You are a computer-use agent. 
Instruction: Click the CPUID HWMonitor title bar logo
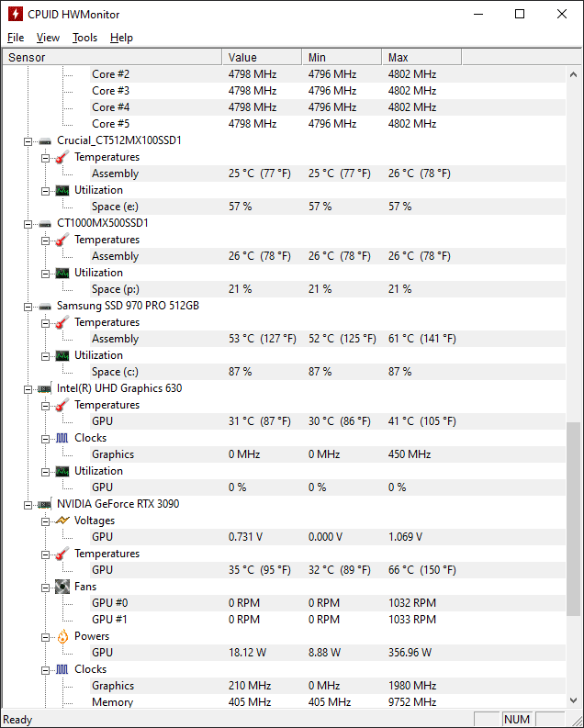(16, 14)
